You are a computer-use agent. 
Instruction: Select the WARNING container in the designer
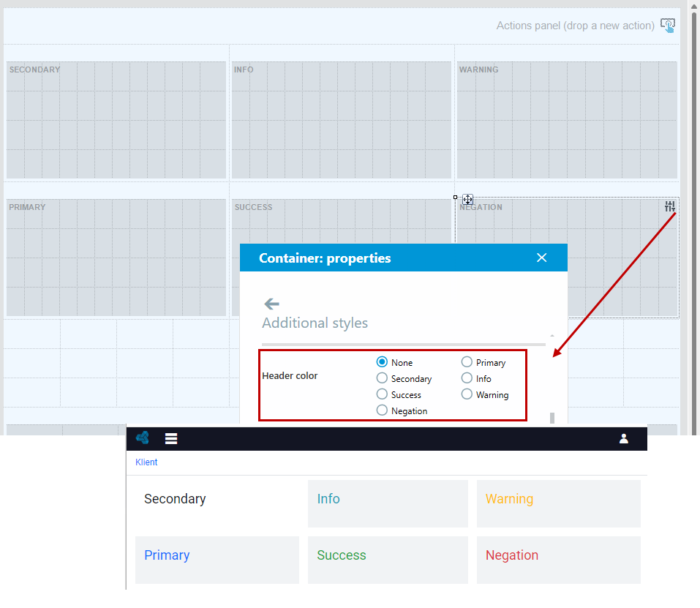coord(567,120)
